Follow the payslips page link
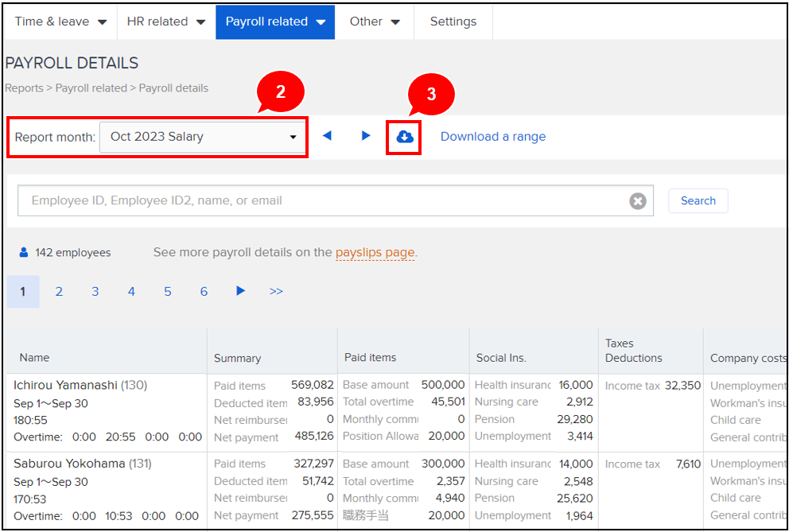The height and width of the screenshot is (532, 789). (375, 253)
